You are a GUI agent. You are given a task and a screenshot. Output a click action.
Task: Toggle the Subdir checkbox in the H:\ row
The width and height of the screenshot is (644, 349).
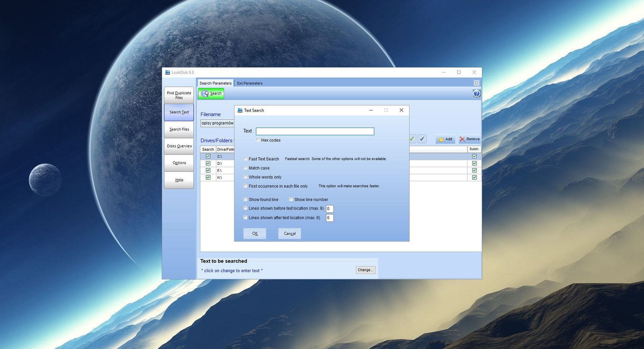pyautogui.click(x=474, y=177)
